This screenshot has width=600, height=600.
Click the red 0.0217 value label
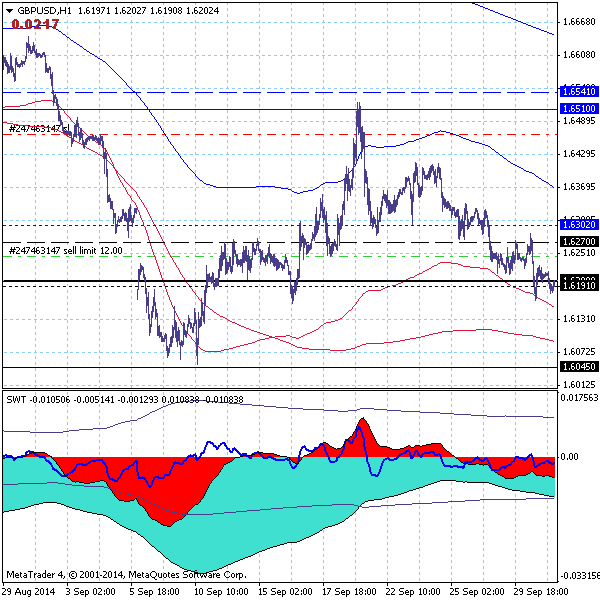(x=35, y=24)
